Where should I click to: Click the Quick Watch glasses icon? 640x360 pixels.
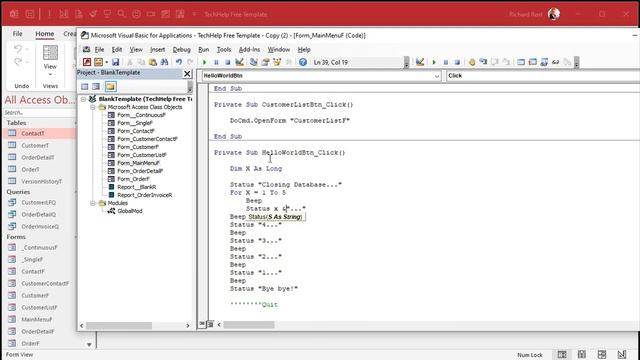[x=556, y=62]
